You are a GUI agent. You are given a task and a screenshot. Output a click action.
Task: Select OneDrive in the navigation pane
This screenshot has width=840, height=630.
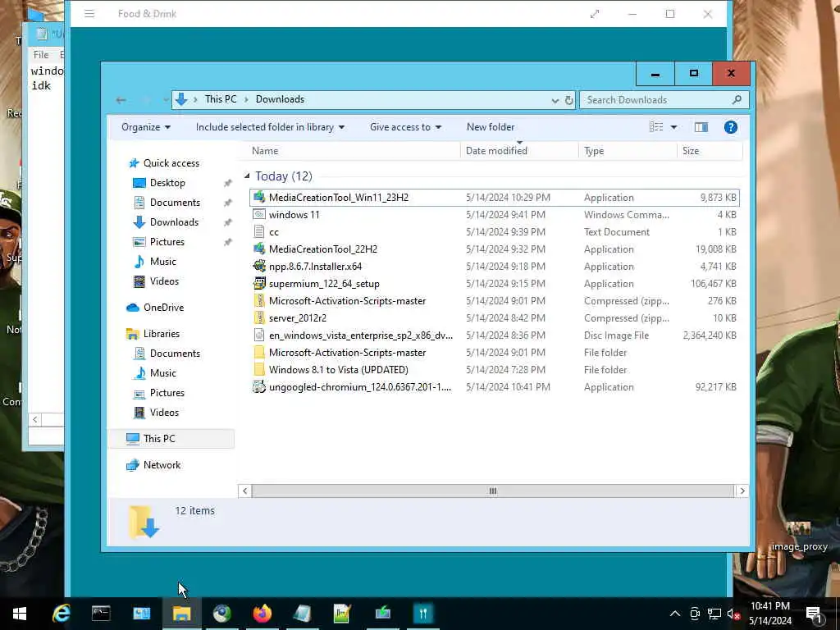pyautogui.click(x=163, y=307)
